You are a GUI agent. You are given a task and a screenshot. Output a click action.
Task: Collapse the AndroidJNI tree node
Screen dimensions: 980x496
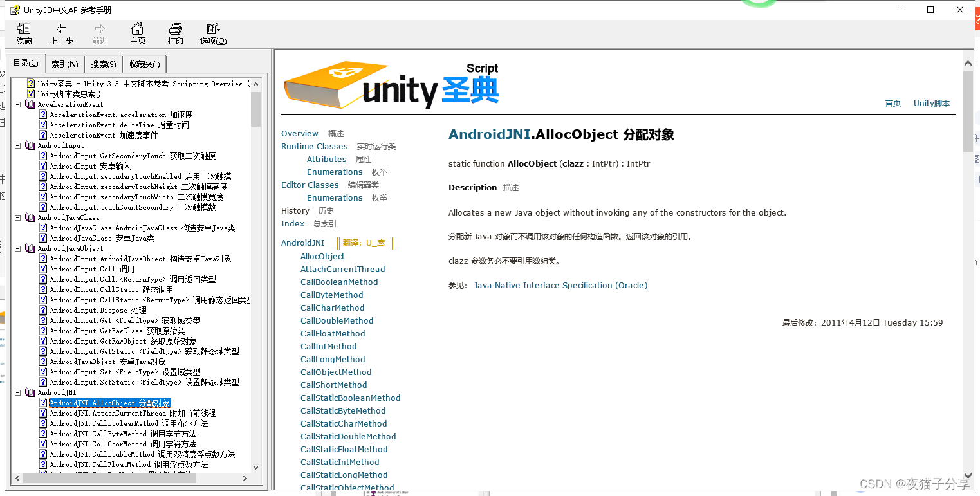pyautogui.click(x=18, y=392)
